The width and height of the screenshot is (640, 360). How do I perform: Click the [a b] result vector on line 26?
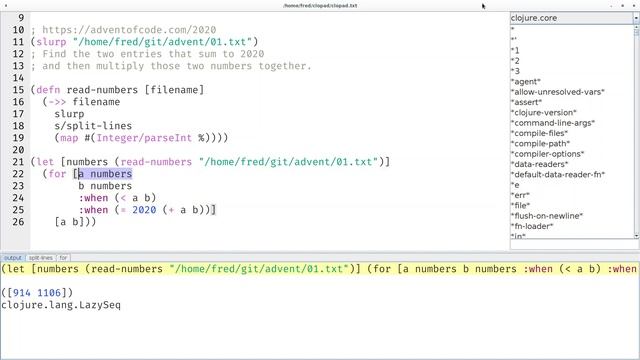tap(69, 222)
